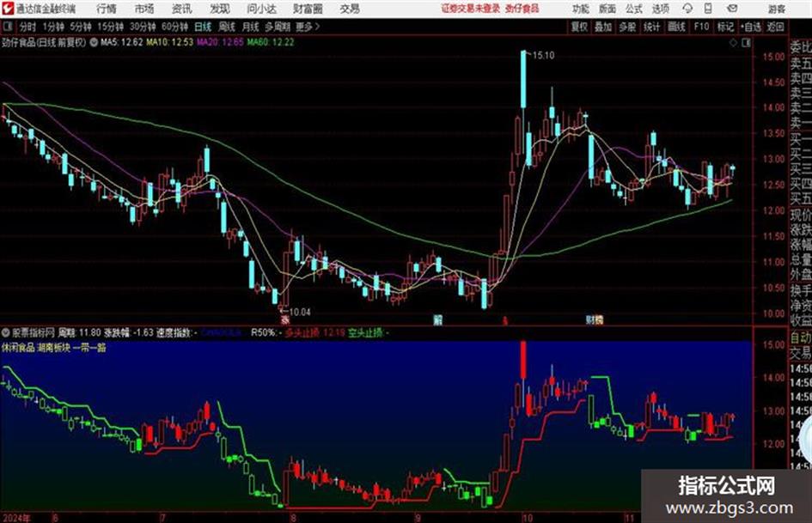
Task: Click the 多股 multi-stock button
Action: point(627,27)
